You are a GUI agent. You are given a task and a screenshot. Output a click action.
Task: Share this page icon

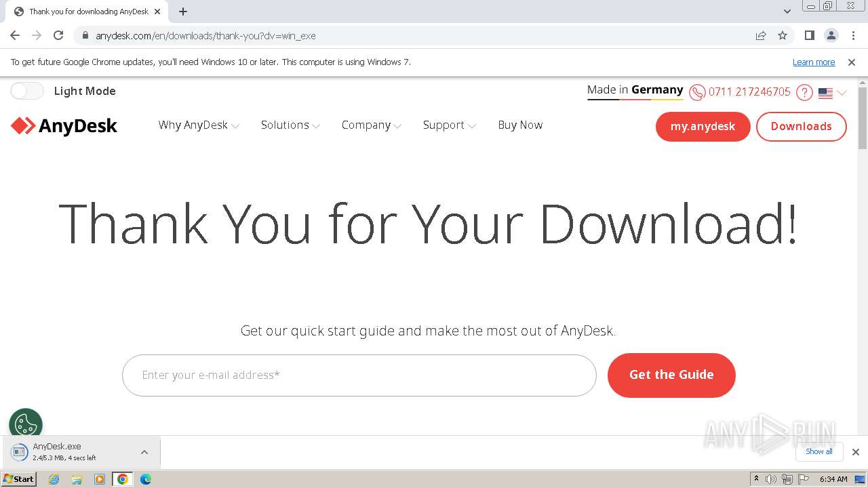coord(761,35)
